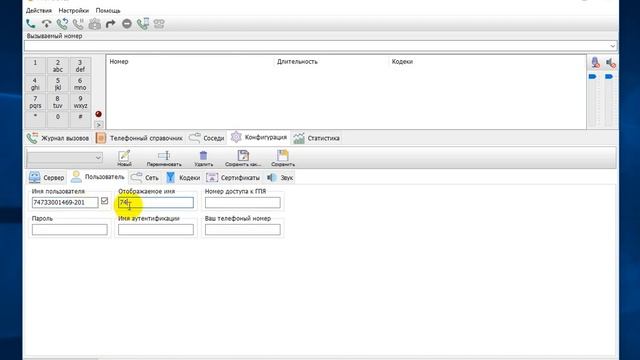Click the Новый profile icon
The height and width of the screenshot is (360, 640).
[124, 158]
